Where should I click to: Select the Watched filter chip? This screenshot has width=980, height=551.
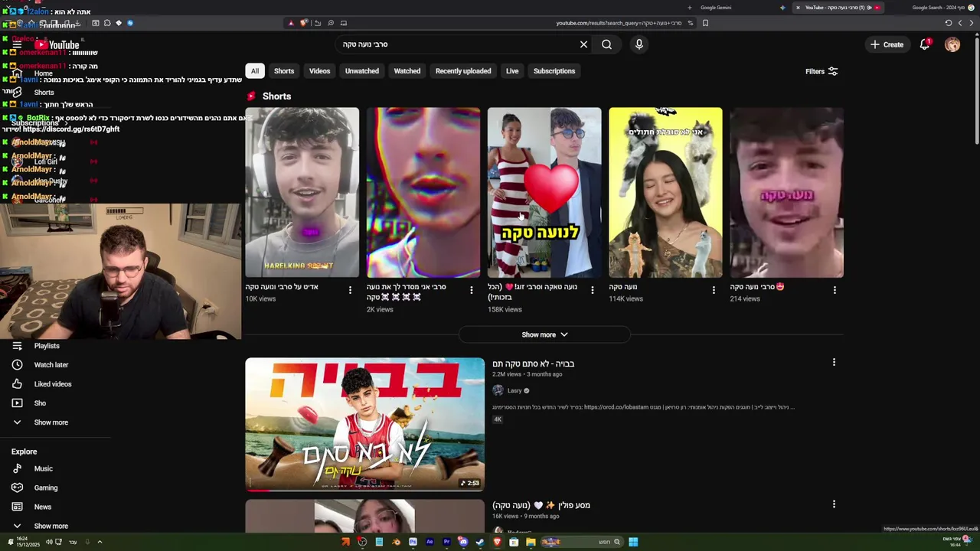(407, 71)
